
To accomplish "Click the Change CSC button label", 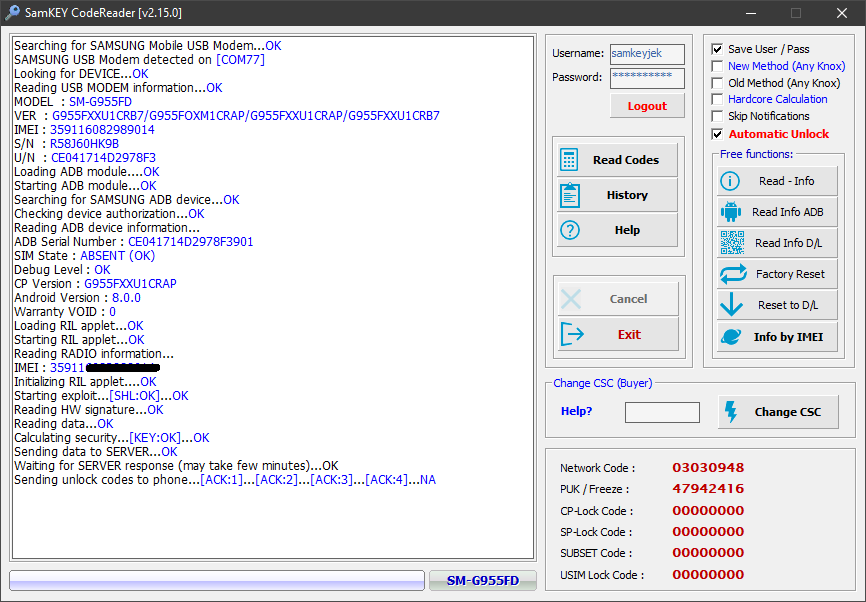I will click(x=788, y=412).
